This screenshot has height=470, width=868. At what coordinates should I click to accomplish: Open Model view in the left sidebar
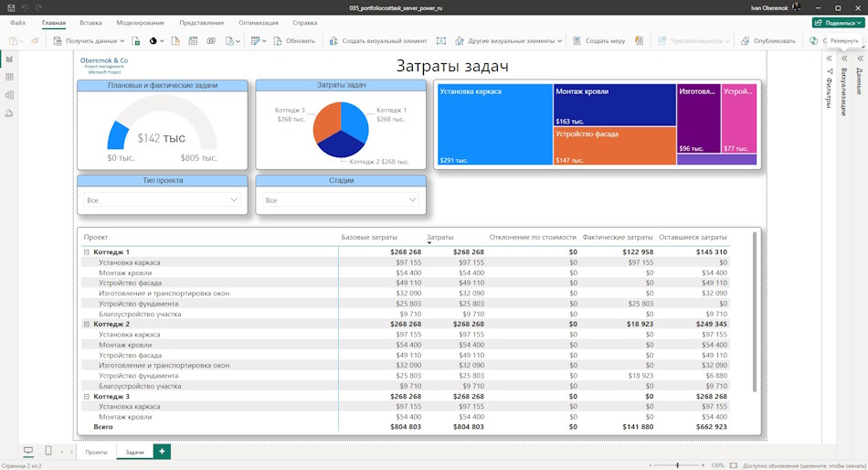coord(9,95)
